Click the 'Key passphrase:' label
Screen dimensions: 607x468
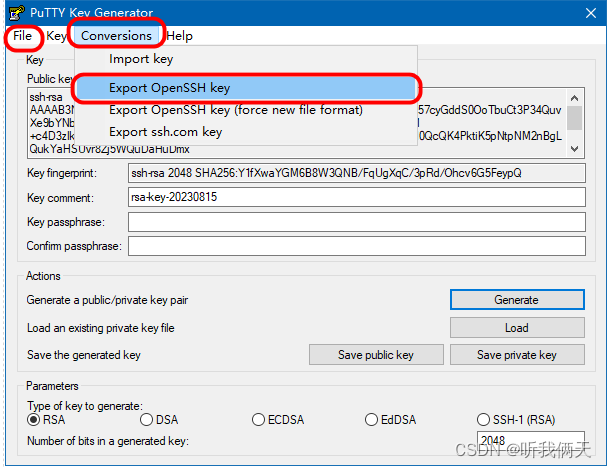65,222
